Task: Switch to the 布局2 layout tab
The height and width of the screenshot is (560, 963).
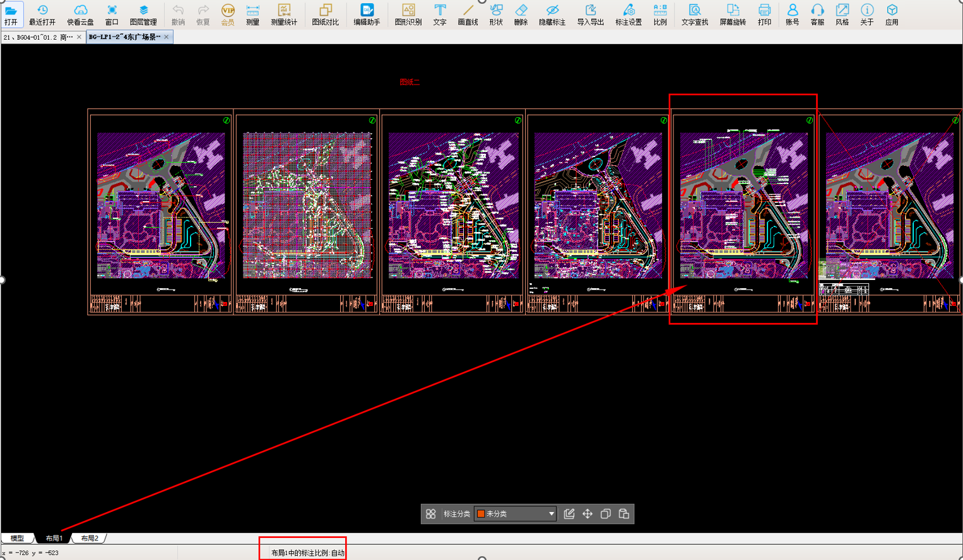Action: tap(90, 539)
